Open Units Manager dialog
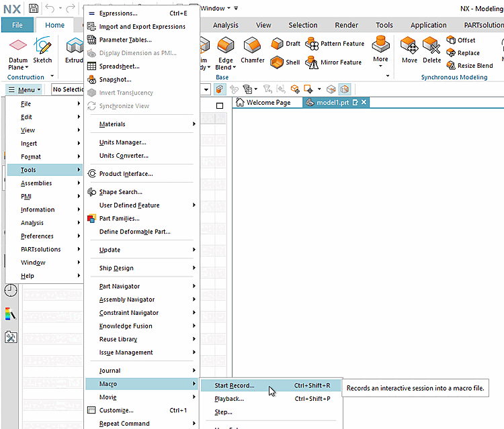This screenshot has width=504, height=429. coord(141,142)
